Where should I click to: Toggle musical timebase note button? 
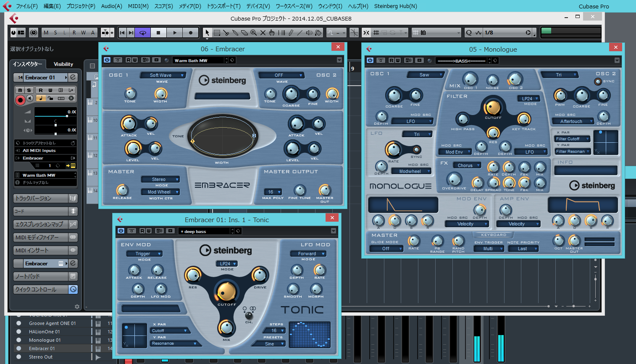[x=41, y=98]
